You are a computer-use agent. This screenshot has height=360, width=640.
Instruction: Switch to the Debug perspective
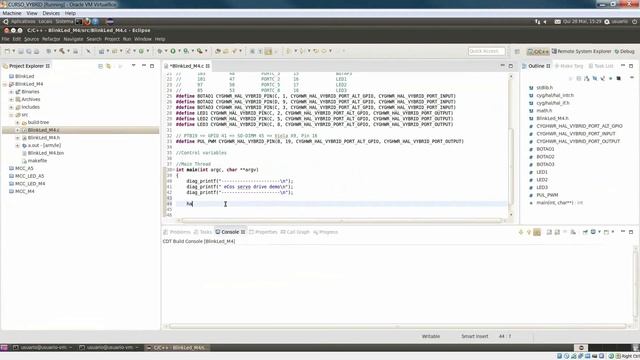click(624, 51)
